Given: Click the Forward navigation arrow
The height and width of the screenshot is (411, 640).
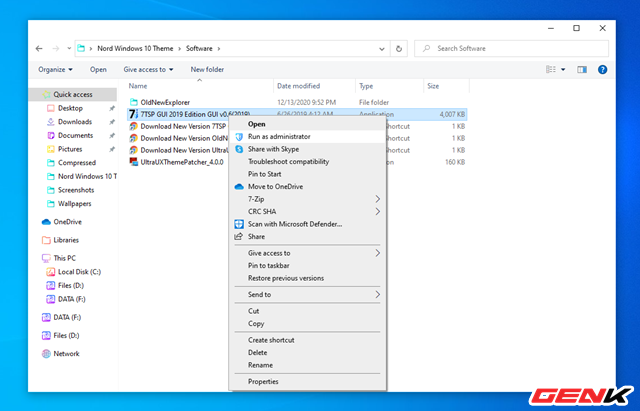Looking at the screenshot, I should click(56, 49).
